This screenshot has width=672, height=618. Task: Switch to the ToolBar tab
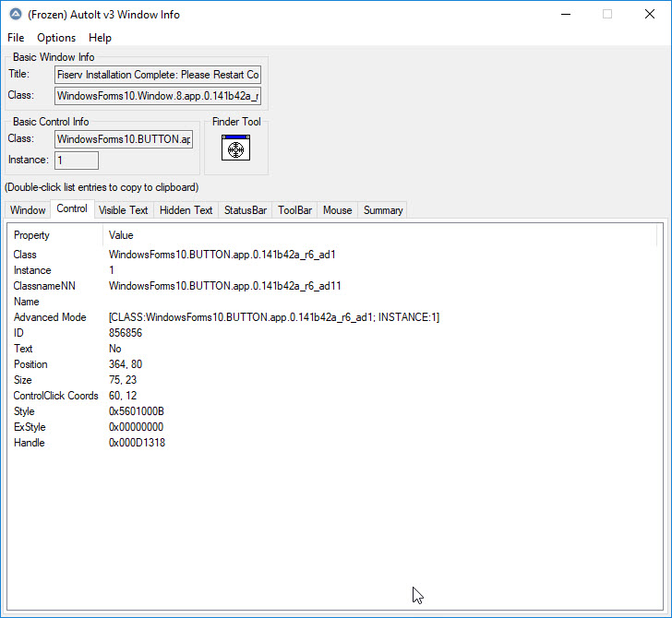[x=295, y=210]
